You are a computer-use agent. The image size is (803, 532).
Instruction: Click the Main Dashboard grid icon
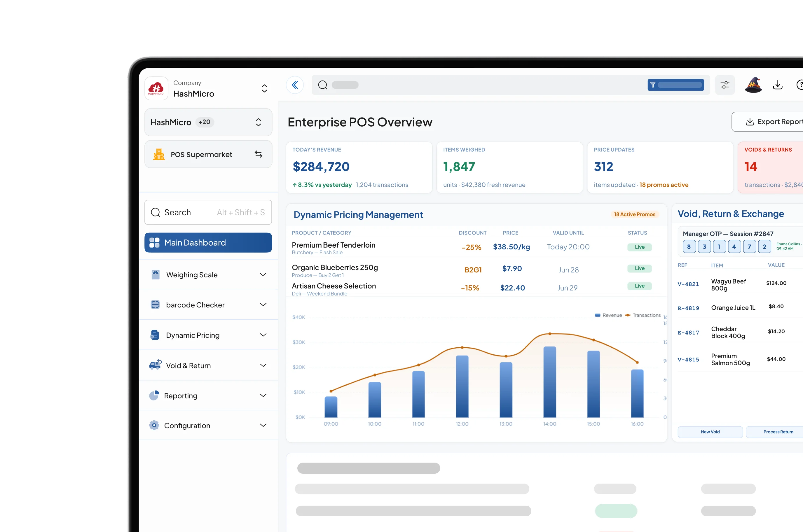(x=154, y=243)
